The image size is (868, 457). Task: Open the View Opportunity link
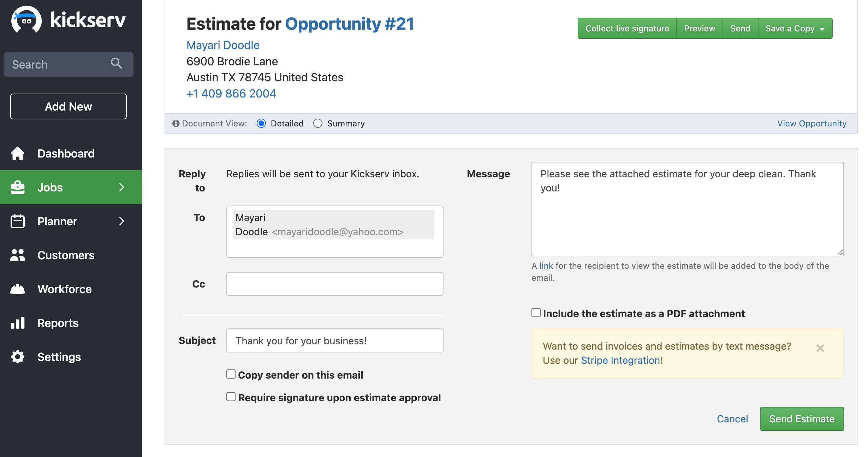(811, 123)
